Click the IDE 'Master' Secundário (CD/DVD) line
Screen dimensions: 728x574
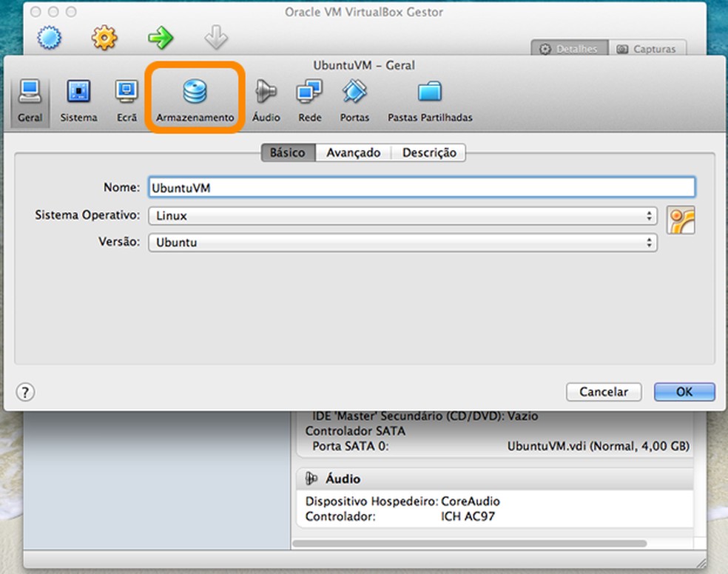coord(425,416)
